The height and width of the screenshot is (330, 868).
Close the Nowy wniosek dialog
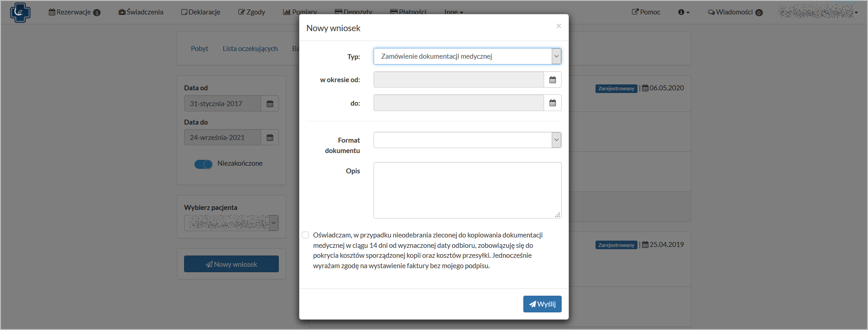pyautogui.click(x=559, y=26)
